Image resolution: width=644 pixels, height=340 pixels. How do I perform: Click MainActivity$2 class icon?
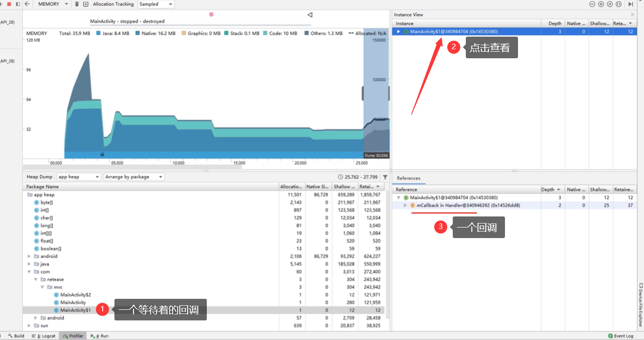pos(57,295)
